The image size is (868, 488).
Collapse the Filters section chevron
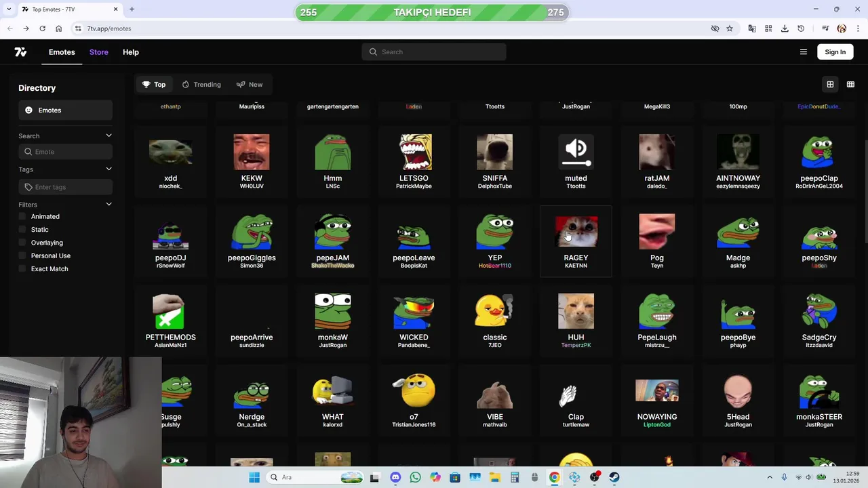point(108,204)
